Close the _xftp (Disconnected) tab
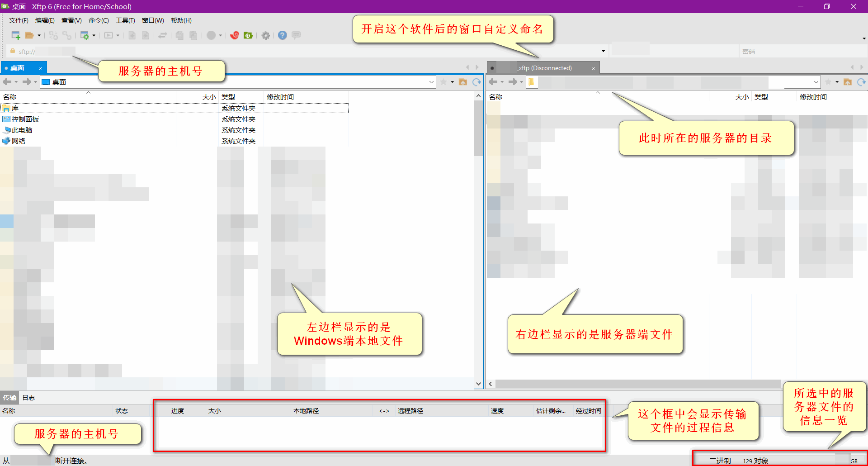Viewport: 868px width, 466px height. pyautogui.click(x=594, y=68)
